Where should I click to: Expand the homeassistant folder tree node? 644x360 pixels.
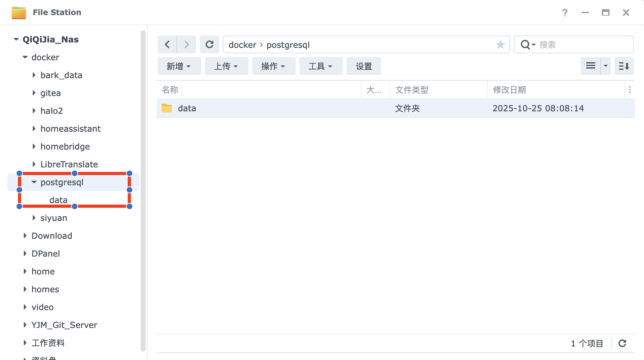[34, 129]
